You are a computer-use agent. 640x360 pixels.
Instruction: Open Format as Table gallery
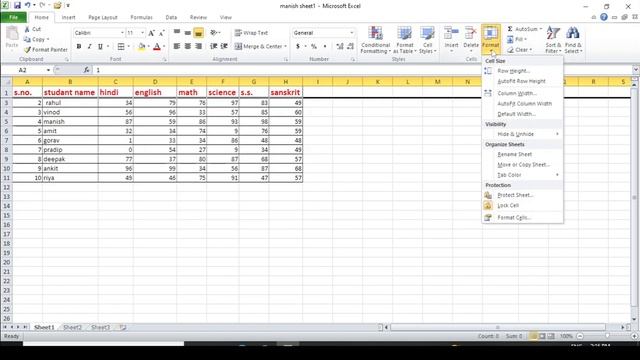click(404, 40)
